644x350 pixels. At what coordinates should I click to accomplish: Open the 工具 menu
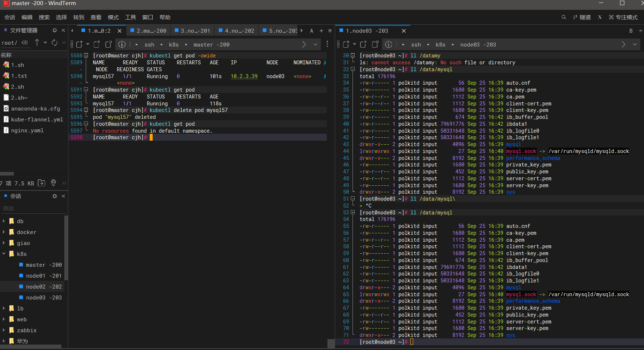130,17
